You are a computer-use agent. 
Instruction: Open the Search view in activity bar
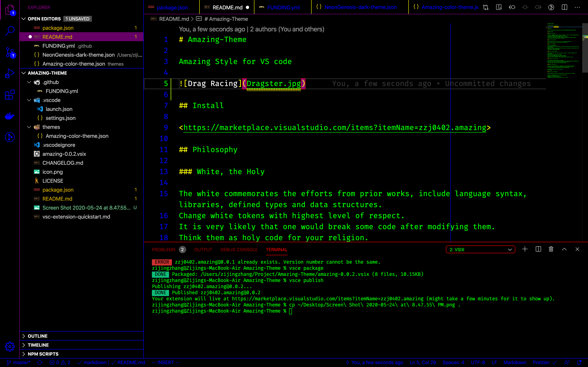10,31
